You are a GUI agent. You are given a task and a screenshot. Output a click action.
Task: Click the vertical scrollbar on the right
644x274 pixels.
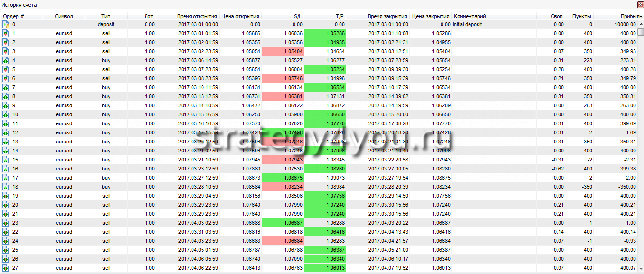(x=640, y=142)
